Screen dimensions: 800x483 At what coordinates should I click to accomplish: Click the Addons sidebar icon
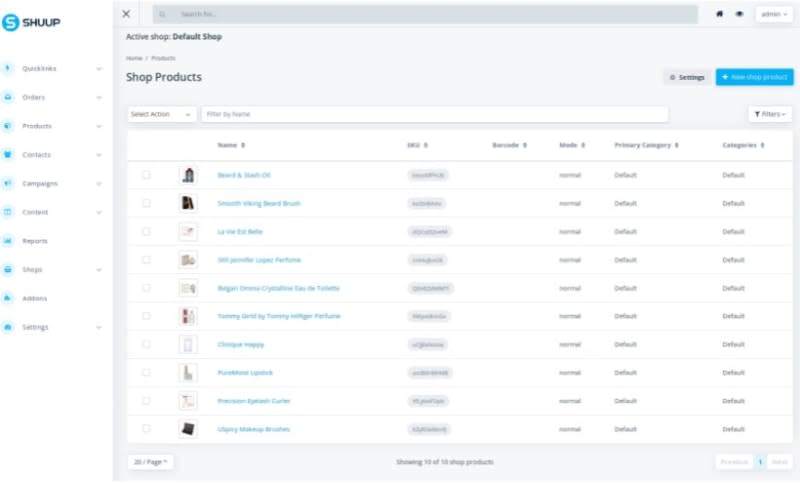(x=8, y=298)
